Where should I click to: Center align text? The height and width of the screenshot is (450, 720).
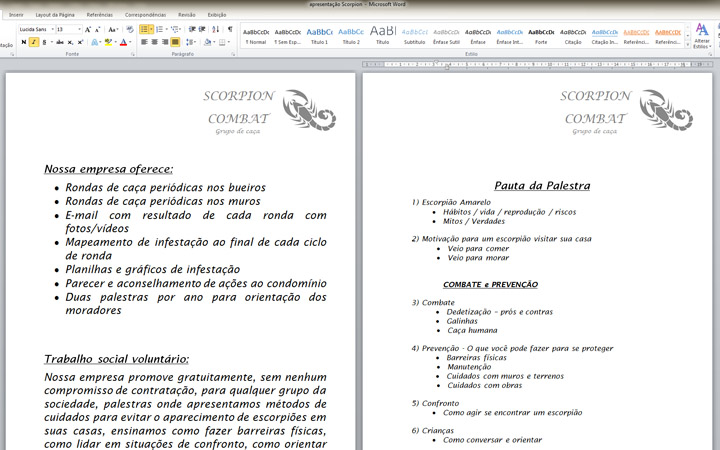pyautogui.click(x=154, y=42)
